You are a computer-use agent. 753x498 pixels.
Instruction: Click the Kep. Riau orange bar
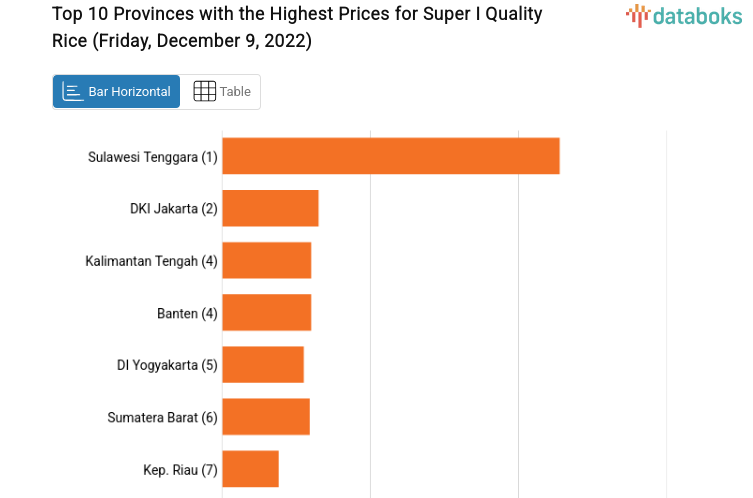pos(250,468)
